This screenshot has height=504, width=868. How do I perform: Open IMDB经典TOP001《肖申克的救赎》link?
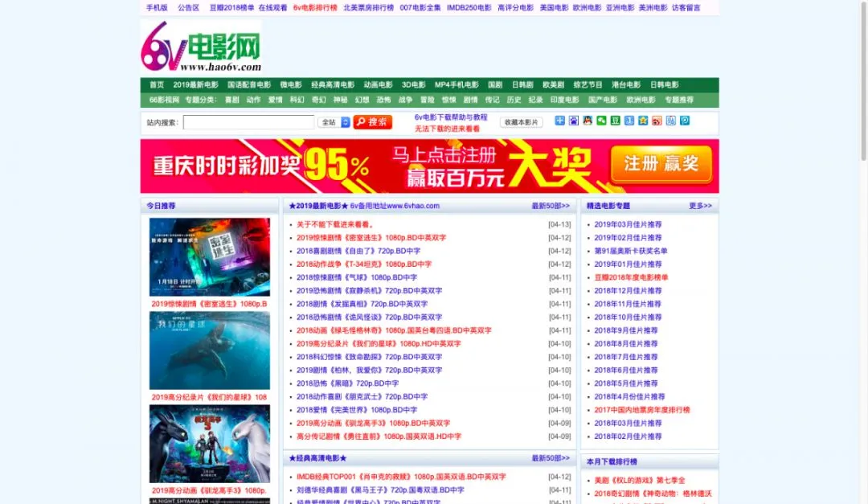[401, 477]
